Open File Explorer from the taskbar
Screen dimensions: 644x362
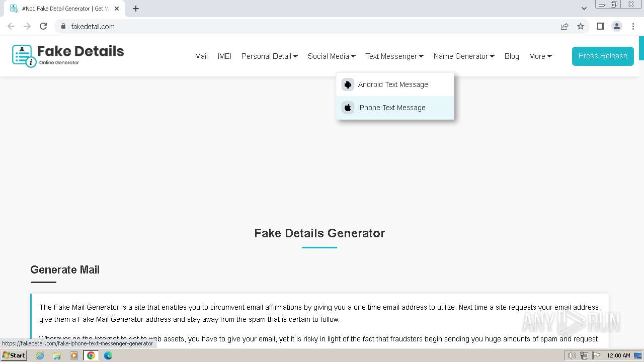(57, 355)
